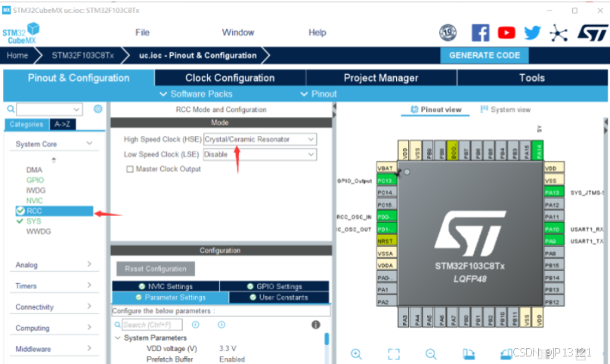Open the gear settings beside category search

pyautogui.click(x=98, y=109)
